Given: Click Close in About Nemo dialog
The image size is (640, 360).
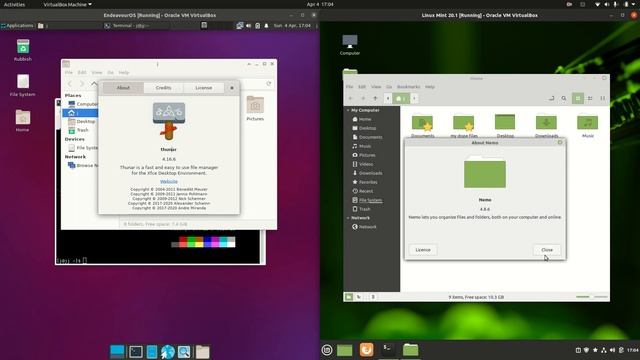Looking at the screenshot, I should point(547,250).
